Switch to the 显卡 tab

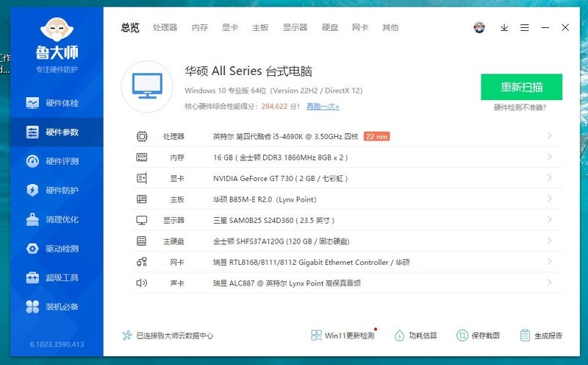pos(230,27)
